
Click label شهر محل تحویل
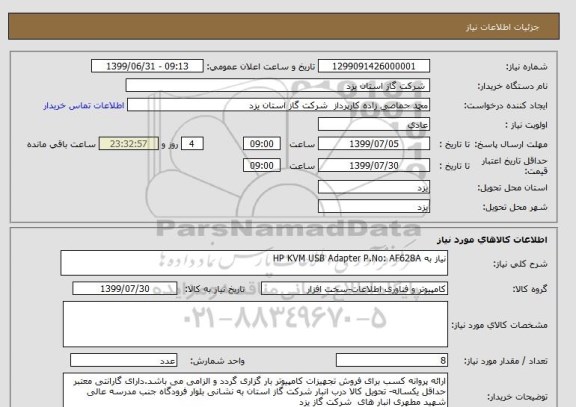tap(515, 208)
